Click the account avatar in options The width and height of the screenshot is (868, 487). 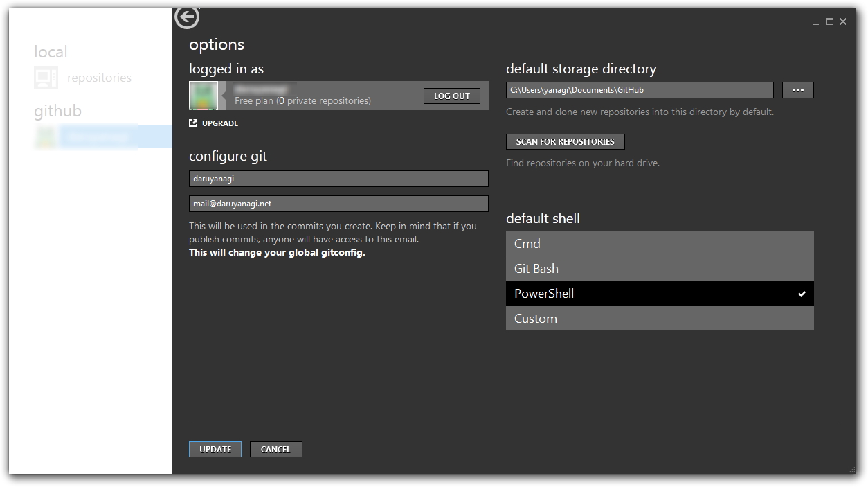tap(204, 96)
